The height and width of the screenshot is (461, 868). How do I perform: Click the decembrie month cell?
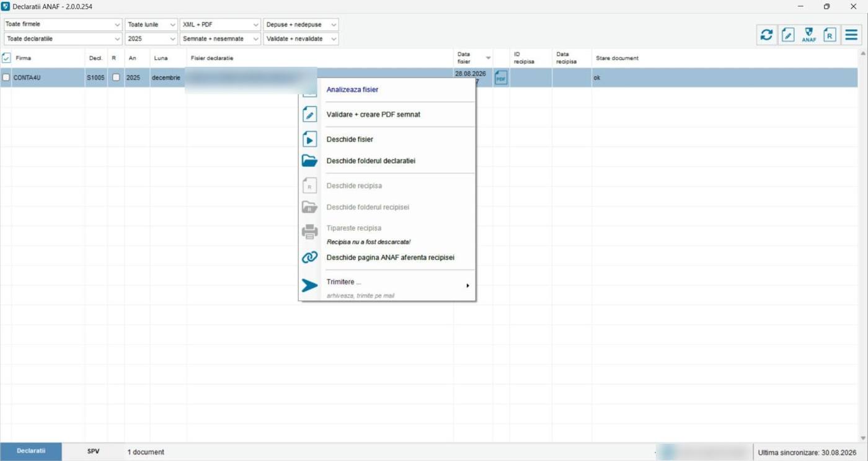(x=166, y=78)
